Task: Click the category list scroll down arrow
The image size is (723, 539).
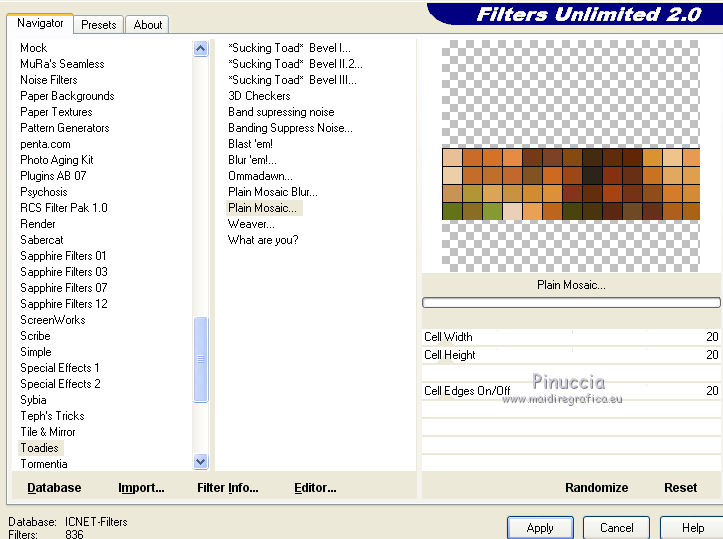Action: tap(201, 461)
